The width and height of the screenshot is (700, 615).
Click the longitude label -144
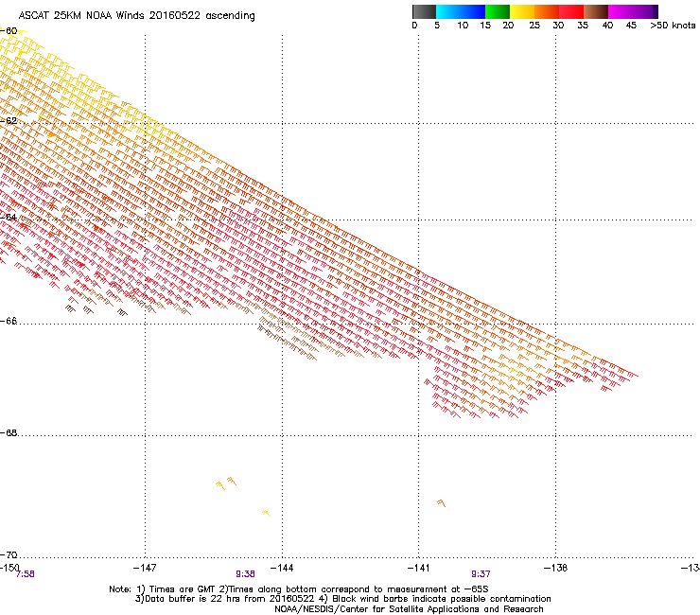point(282,568)
